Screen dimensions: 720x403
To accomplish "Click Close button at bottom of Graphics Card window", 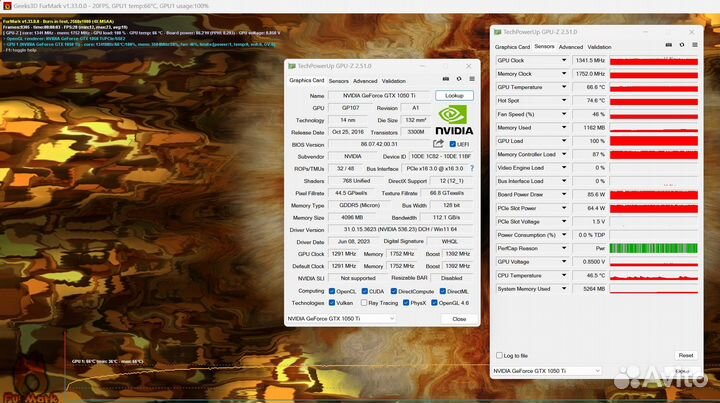I will 459,319.
